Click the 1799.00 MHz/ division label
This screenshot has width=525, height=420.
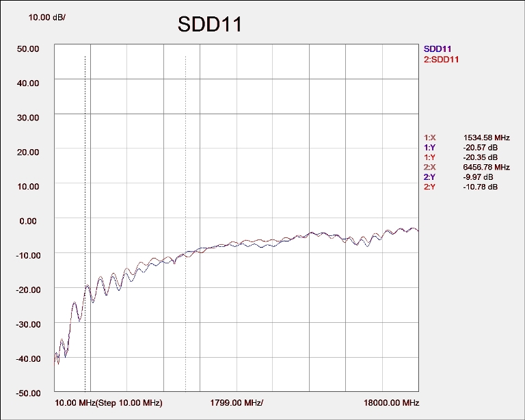pos(237,403)
